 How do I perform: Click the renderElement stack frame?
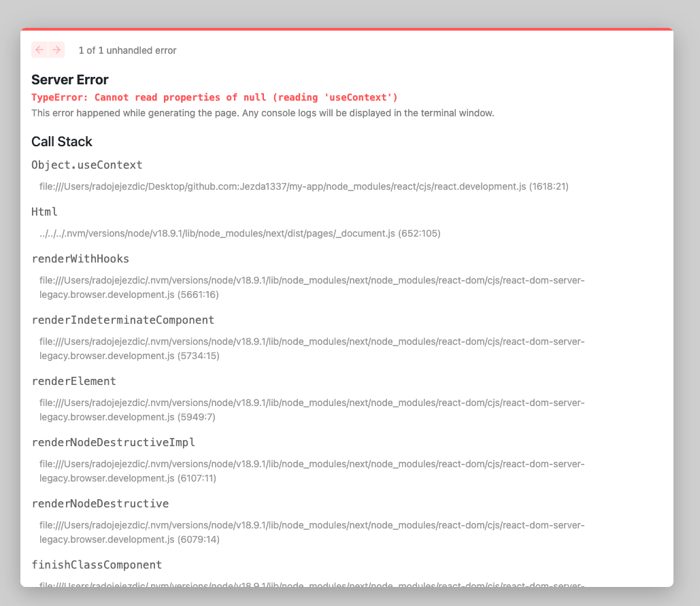pos(74,381)
